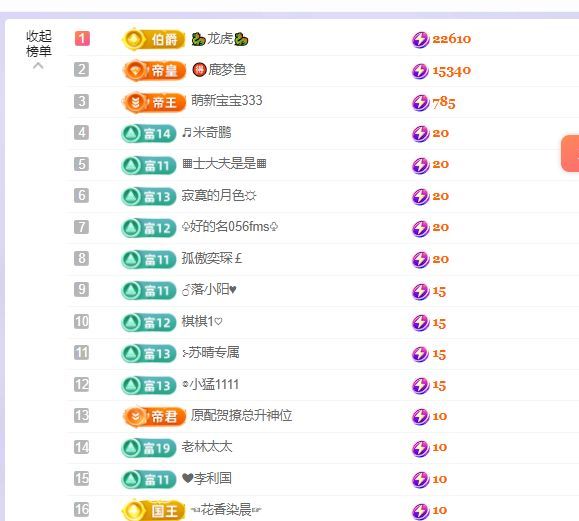The height and width of the screenshot is (521, 579).
Task: Open user 士大夫是是's profile
Action: [225, 163]
